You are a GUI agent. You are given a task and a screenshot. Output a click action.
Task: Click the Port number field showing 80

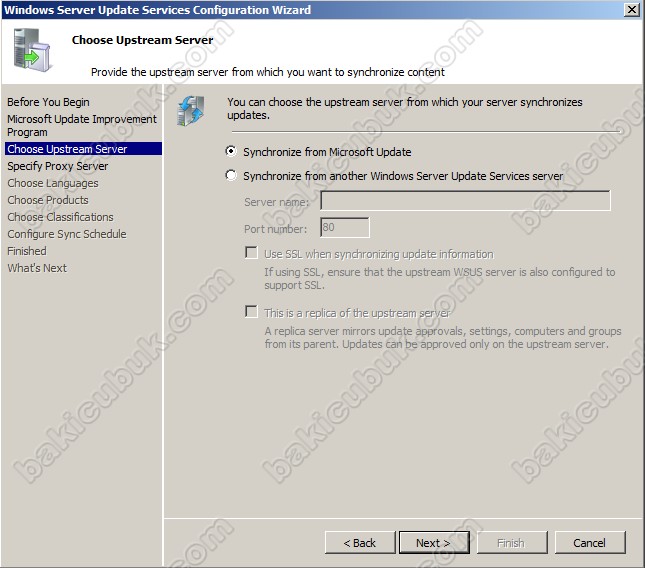point(345,227)
